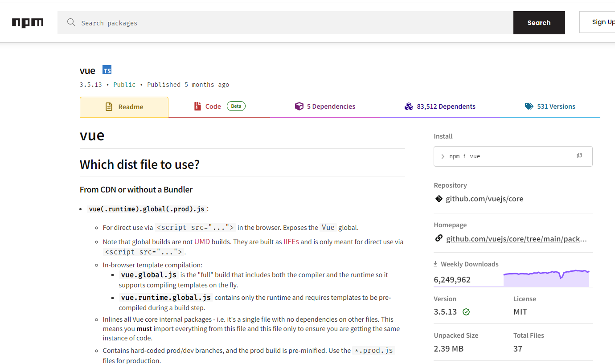Switch to the Code tab
The image size is (615, 364).
tap(219, 106)
